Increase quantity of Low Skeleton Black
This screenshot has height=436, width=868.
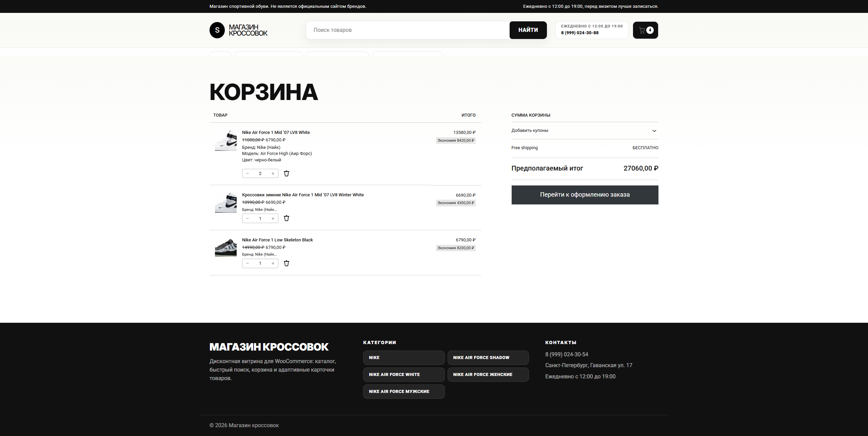[273, 263]
